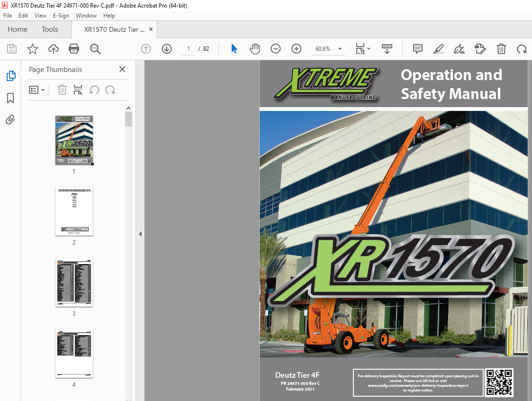Add a sticky note comment
Screen dimensions: 532x401
(x=418, y=49)
